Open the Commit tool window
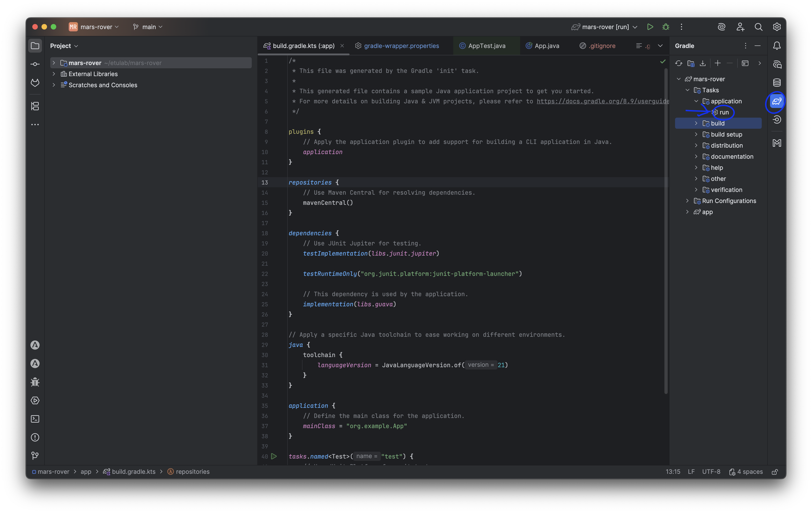 [x=35, y=64]
